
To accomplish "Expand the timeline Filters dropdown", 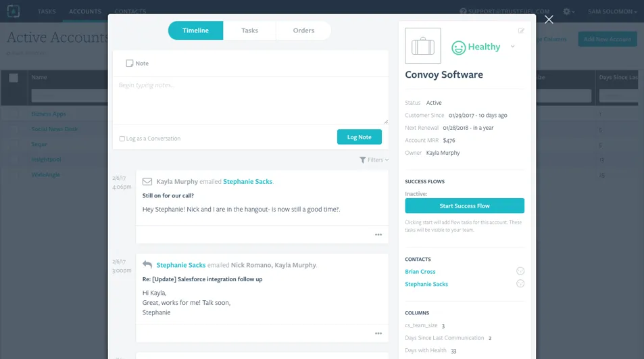I will click(374, 160).
